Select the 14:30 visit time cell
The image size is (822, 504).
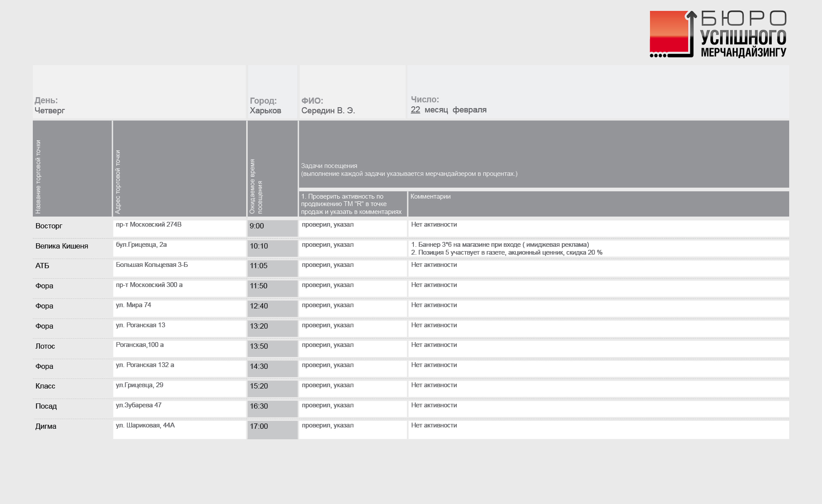click(273, 369)
